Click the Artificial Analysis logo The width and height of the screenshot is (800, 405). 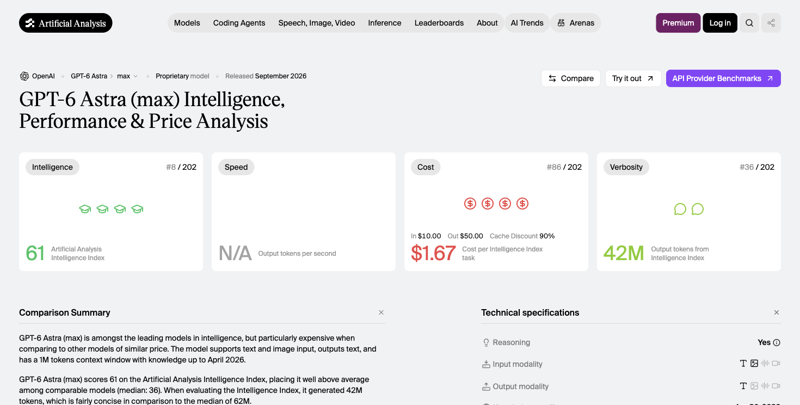65,23
